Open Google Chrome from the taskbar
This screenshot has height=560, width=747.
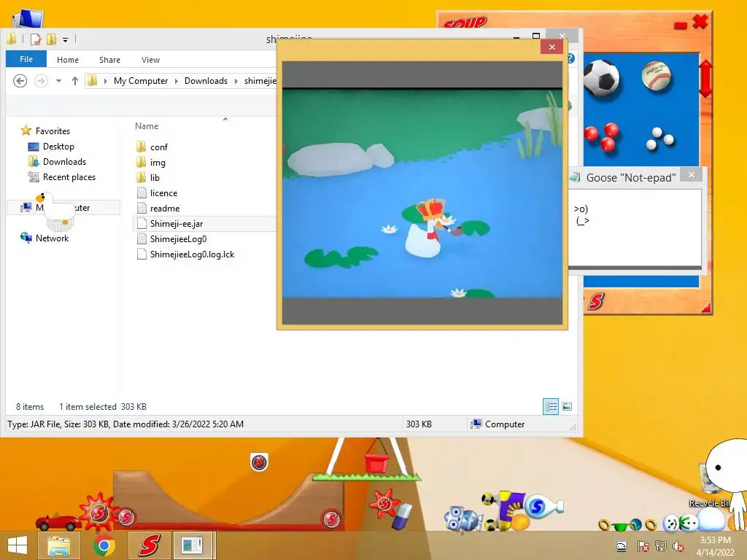(x=104, y=545)
